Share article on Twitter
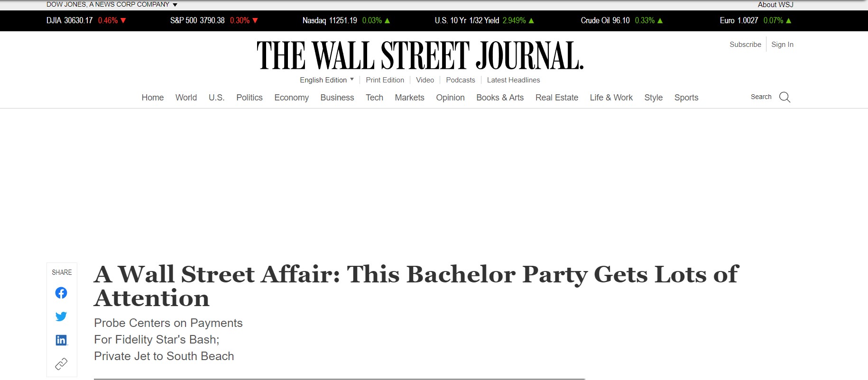The height and width of the screenshot is (380, 868). tap(61, 317)
